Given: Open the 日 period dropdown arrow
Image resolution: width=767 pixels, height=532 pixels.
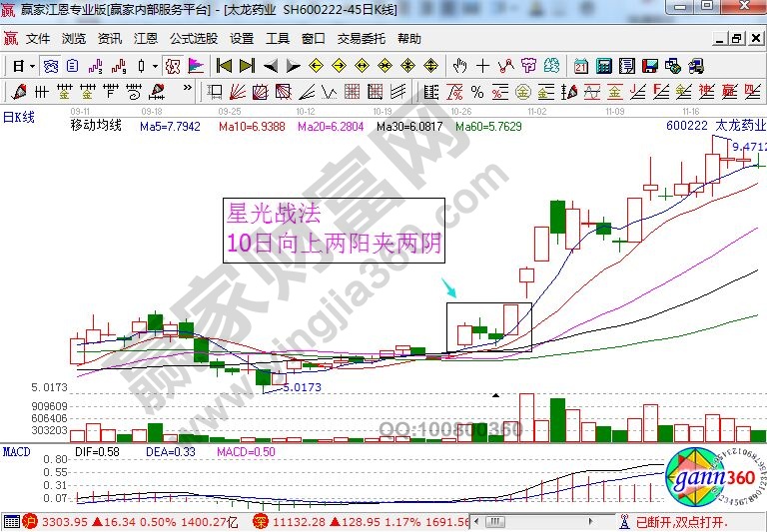Looking at the screenshot, I should 32,66.
